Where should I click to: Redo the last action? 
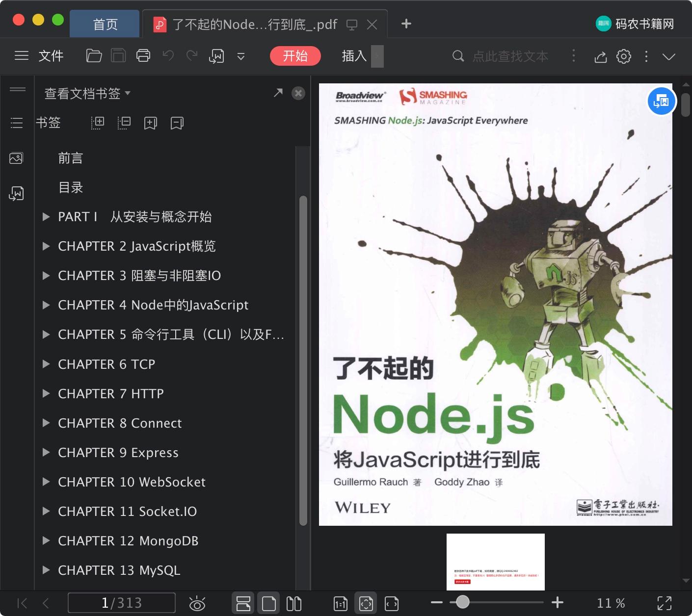coord(192,56)
